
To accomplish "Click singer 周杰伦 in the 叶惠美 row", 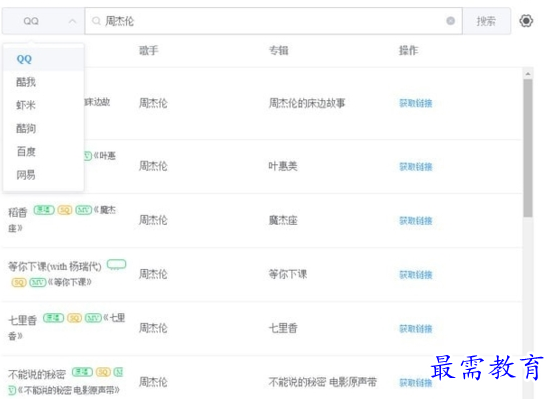I will 153,166.
